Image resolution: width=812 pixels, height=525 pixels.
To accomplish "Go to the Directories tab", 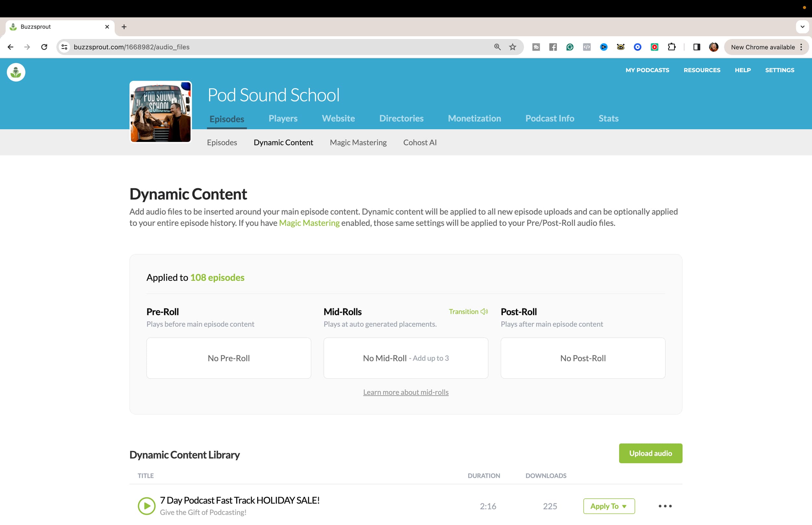I will click(401, 118).
